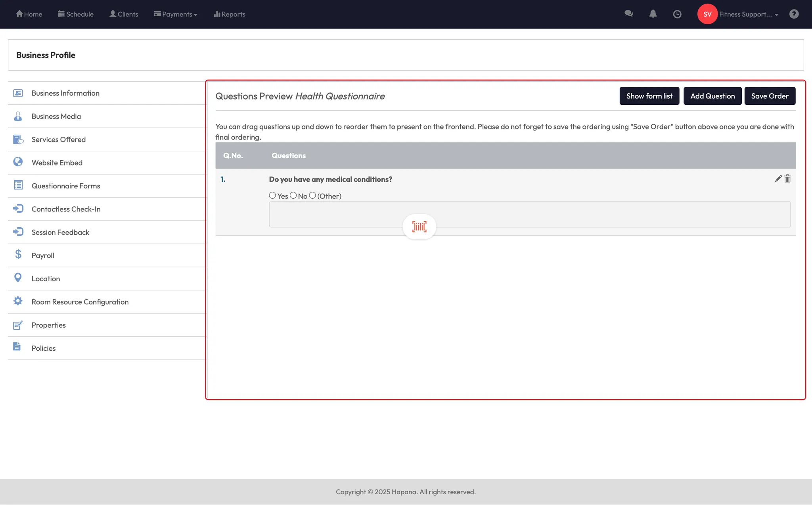
Task: Open Questionnaire Forms in the sidebar
Action: tap(66, 186)
